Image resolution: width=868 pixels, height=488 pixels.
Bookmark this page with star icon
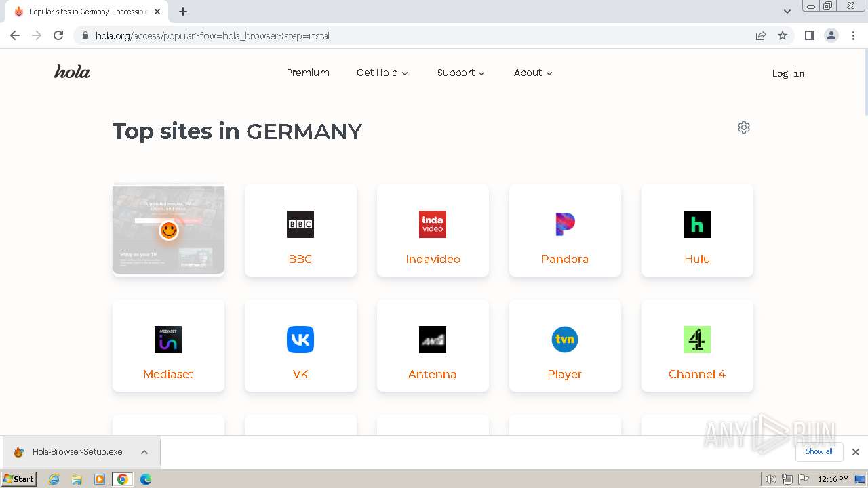783,35
